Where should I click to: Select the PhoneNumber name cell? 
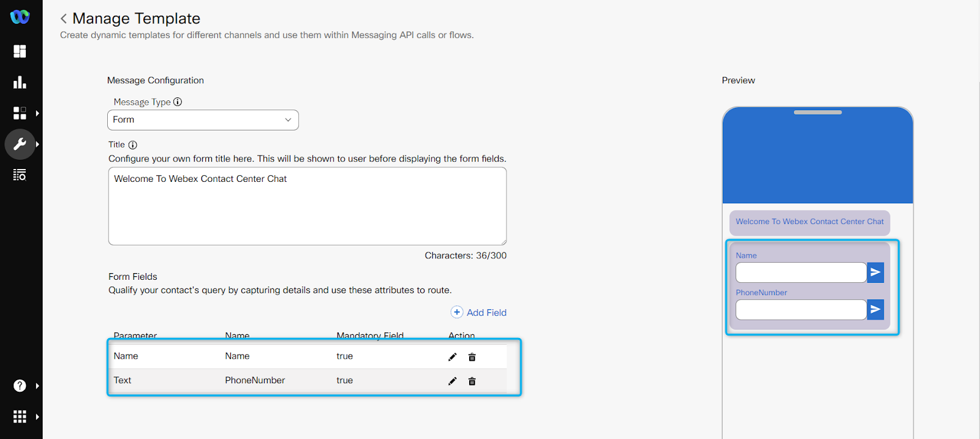255,380
